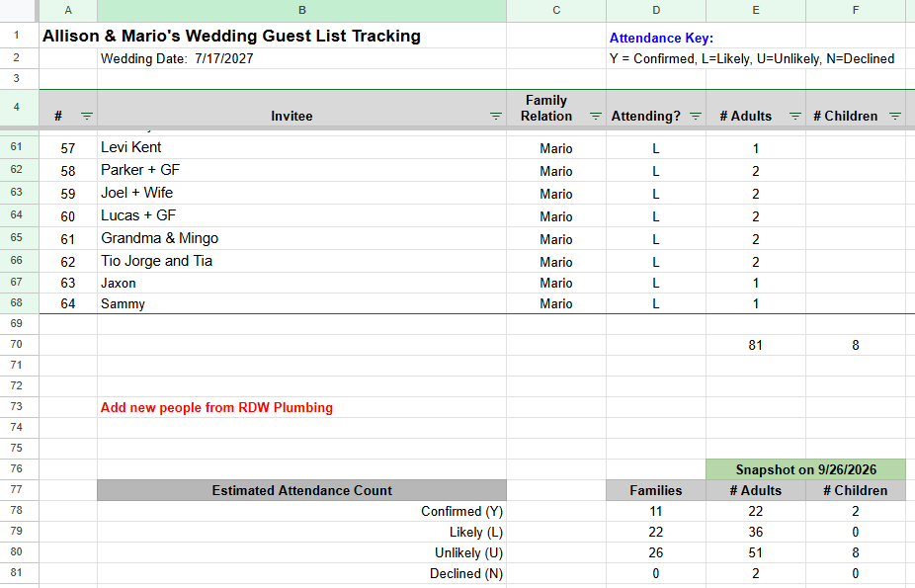Click the wedding guest list title cell
The height and width of the screenshot is (588, 915).
[x=231, y=36]
